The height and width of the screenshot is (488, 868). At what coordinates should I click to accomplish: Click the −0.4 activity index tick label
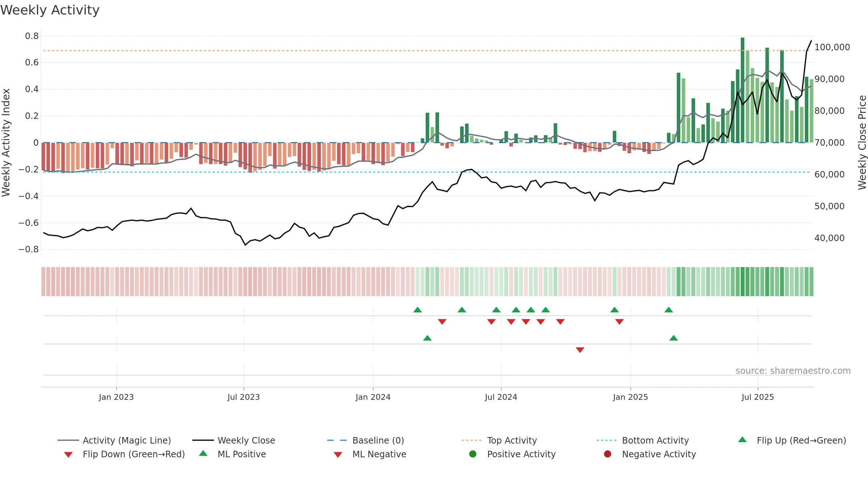coord(29,196)
